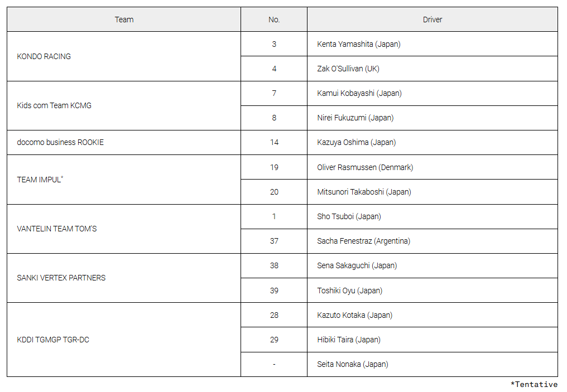Select Sacha Fenestraz (Argentina) driver entry
Screen dimensions: 567x392
(x=433, y=241)
